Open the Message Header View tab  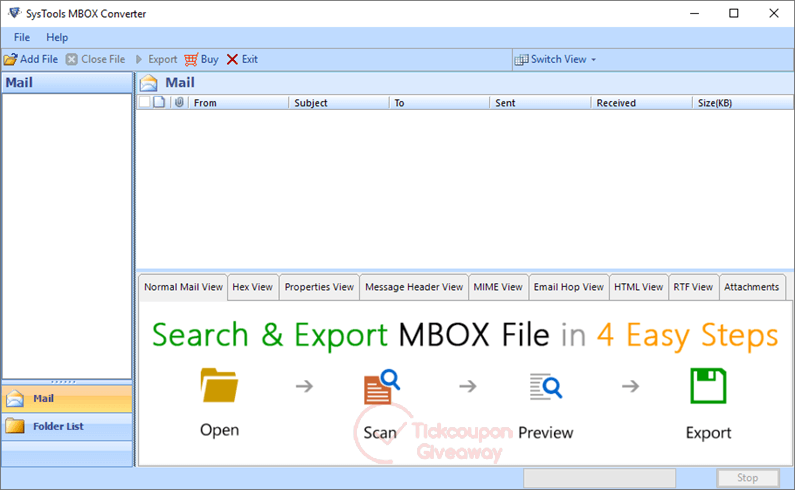point(414,287)
